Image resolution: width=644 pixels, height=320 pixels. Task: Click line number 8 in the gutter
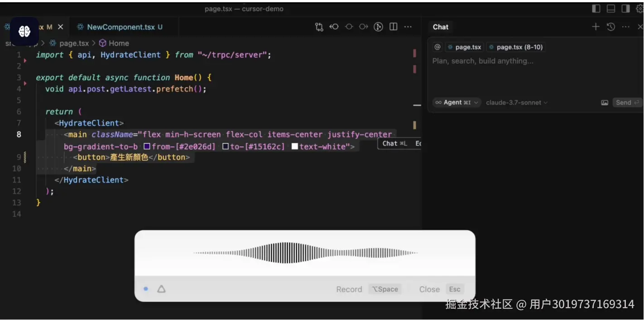[x=19, y=134]
